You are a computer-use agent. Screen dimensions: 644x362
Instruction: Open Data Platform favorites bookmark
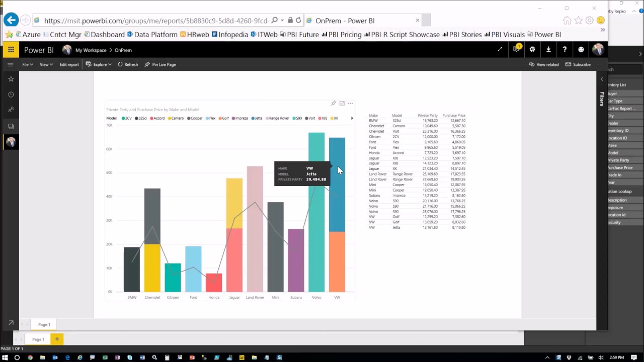click(152, 35)
